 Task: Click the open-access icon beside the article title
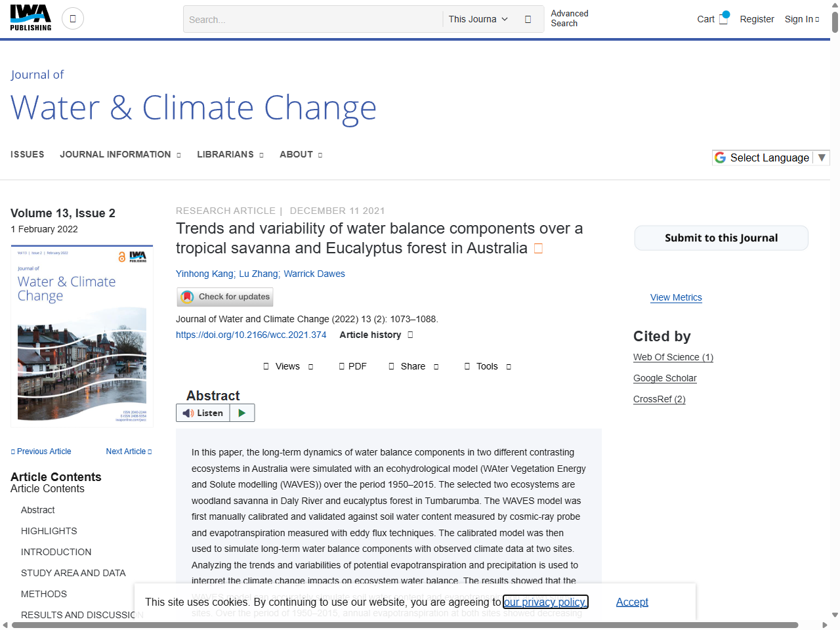(538, 248)
